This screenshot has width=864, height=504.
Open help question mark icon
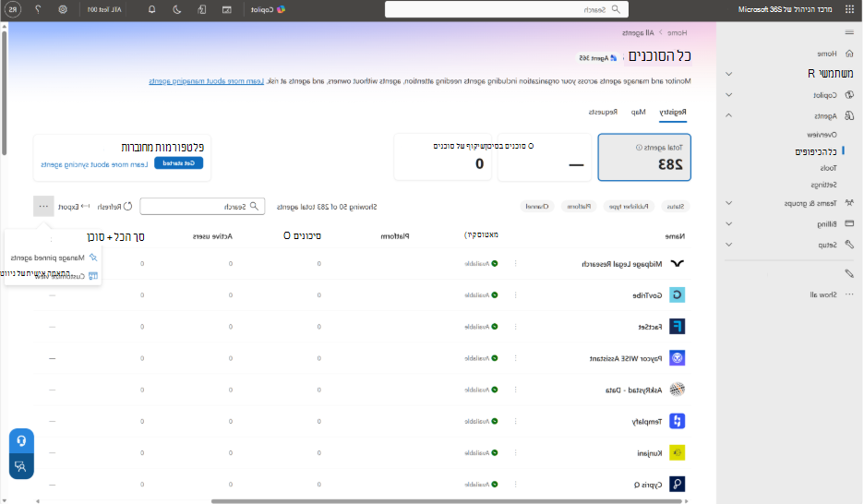click(38, 9)
